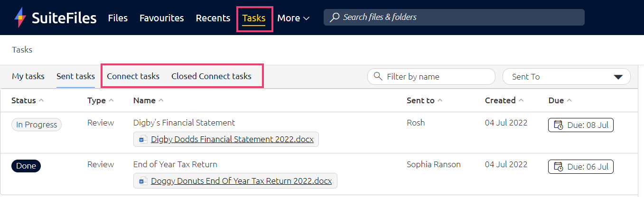Sort by Status column arrow
The image size is (644, 197).
pos(41,100)
